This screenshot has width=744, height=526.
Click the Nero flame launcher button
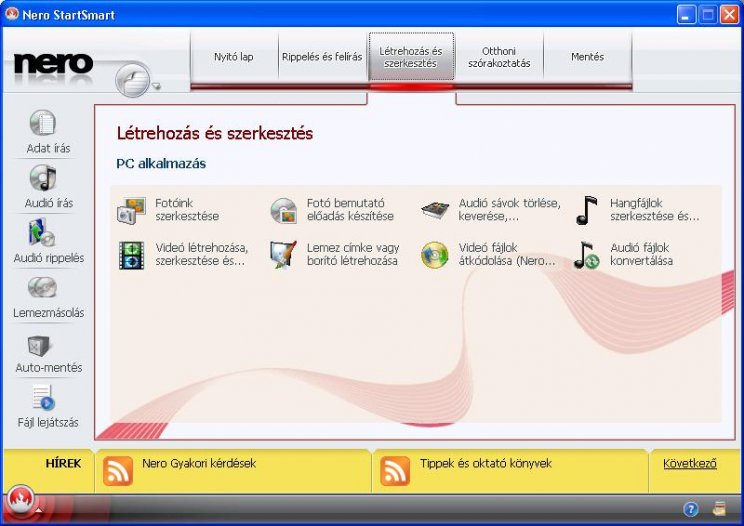coord(20,499)
